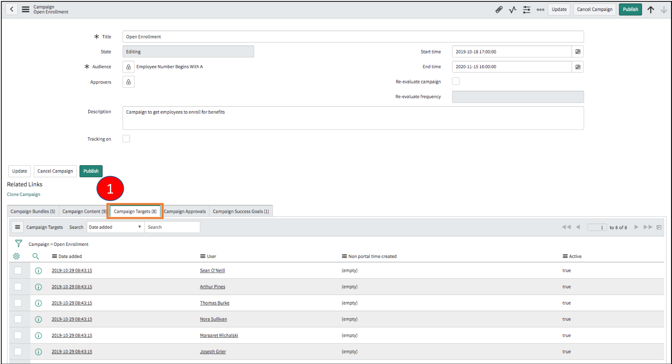Select the Arthur Pines row checkbox
Screen dimensions: 672x364
[x=18, y=287]
